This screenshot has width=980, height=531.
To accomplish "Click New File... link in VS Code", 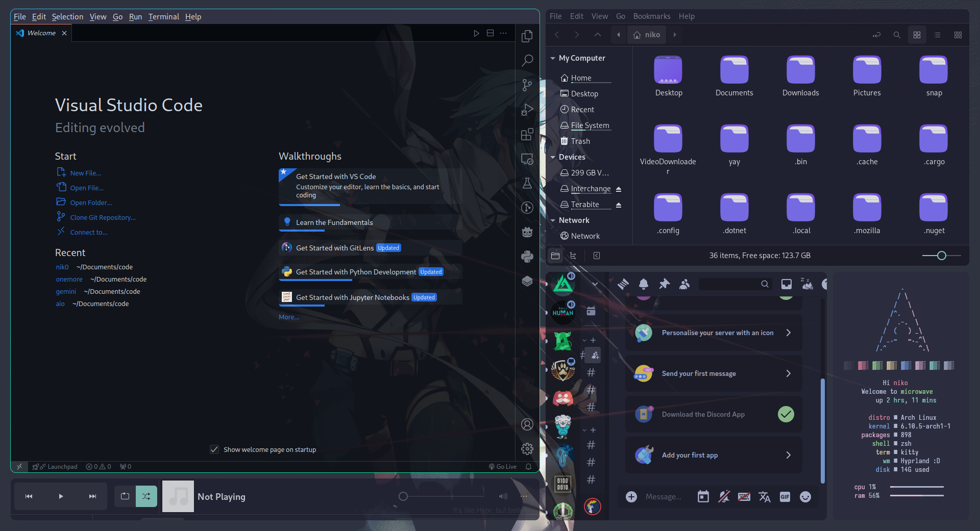I will coord(85,173).
